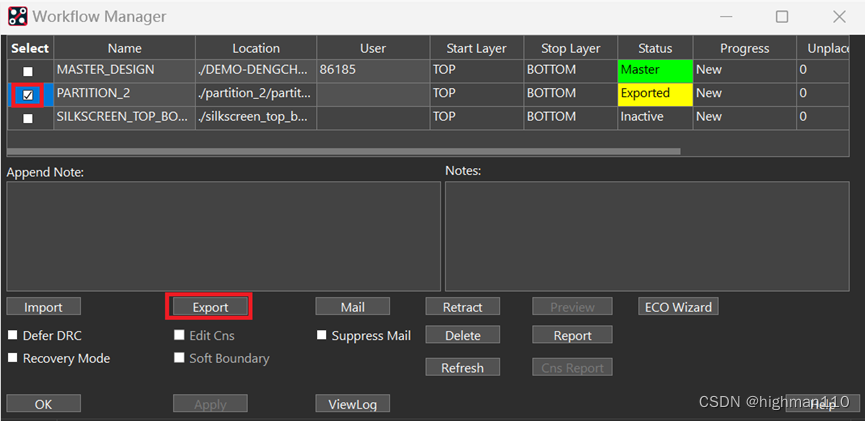The width and height of the screenshot is (865, 421).
Task: Toggle Recovery Mode checkbox
Action: point(14,358)
